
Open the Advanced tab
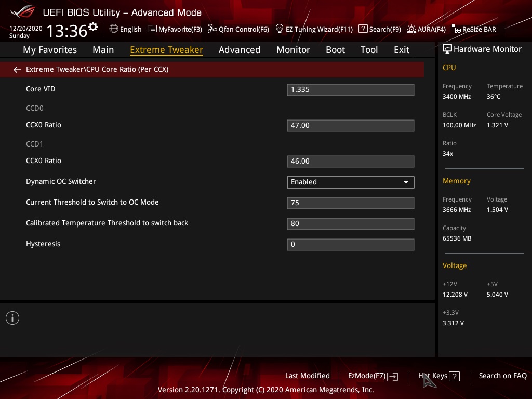240,50
